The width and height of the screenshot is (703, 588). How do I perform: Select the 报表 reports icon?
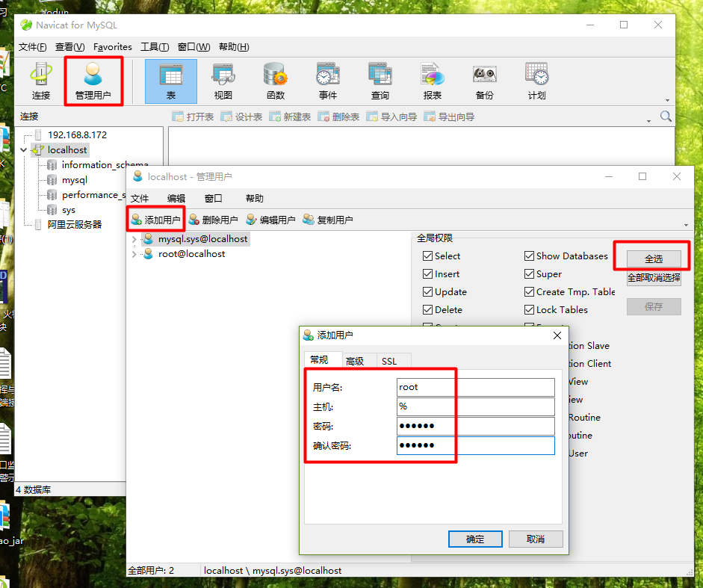433,81
